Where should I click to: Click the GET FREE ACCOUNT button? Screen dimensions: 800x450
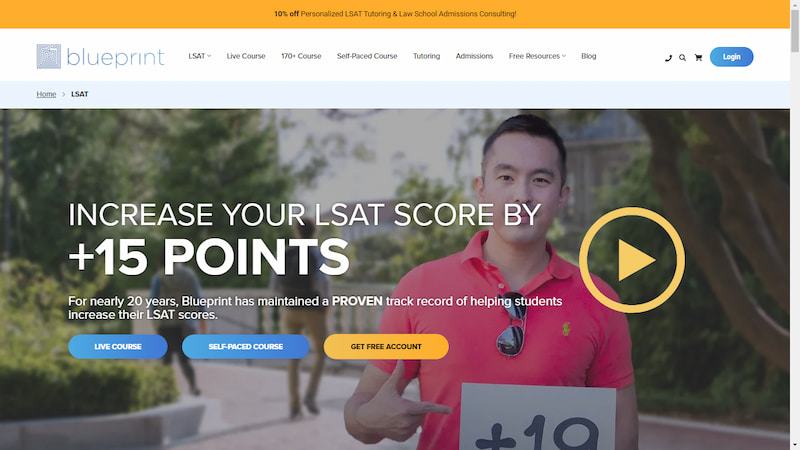[386, 346]
